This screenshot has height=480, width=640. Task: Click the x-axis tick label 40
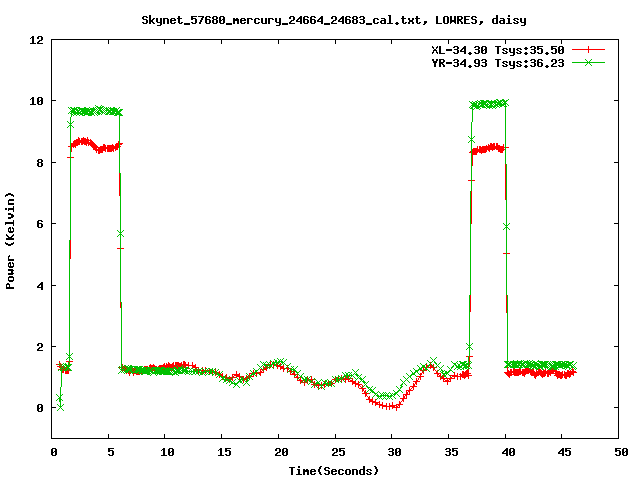(x=508, y=452)
